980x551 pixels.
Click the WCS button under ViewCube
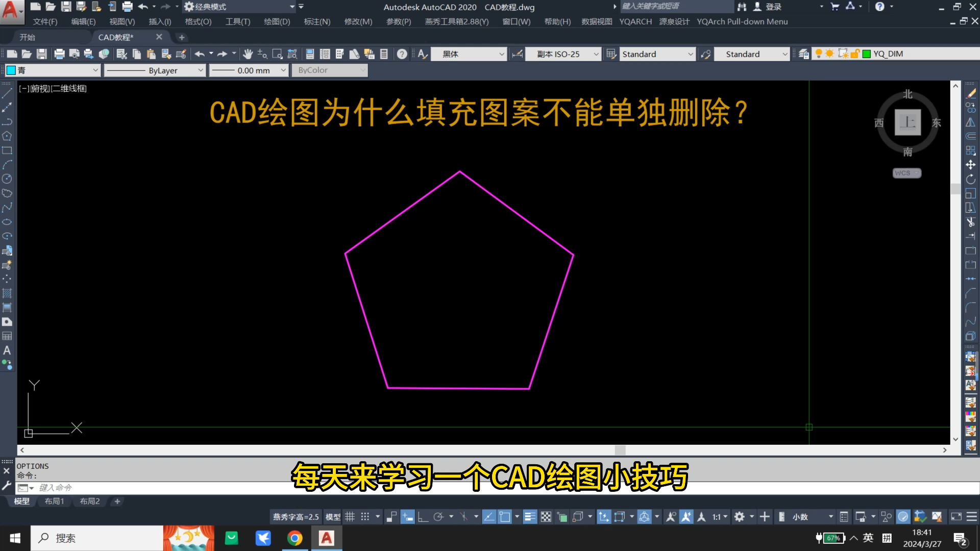pyautogui.click(x=906, y=173)
